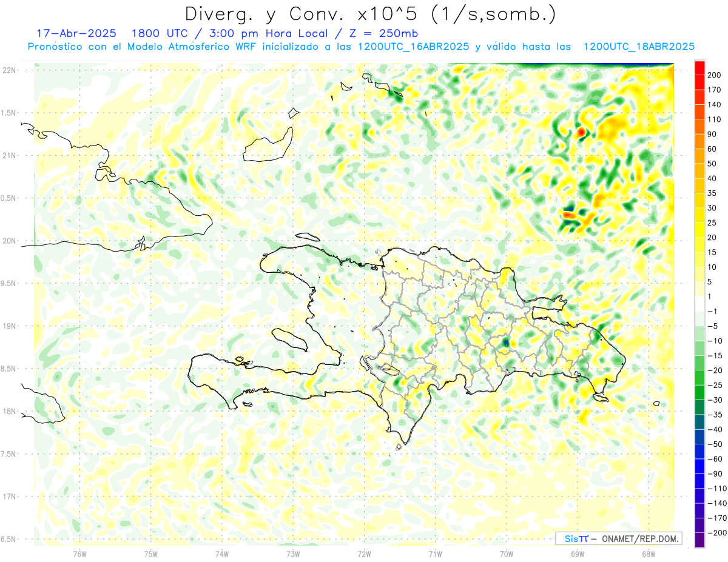Image resolution: width=728 pixels, height=562 pixels.
Task: Click the '22N' latitude label
Action: pos(9,70)
